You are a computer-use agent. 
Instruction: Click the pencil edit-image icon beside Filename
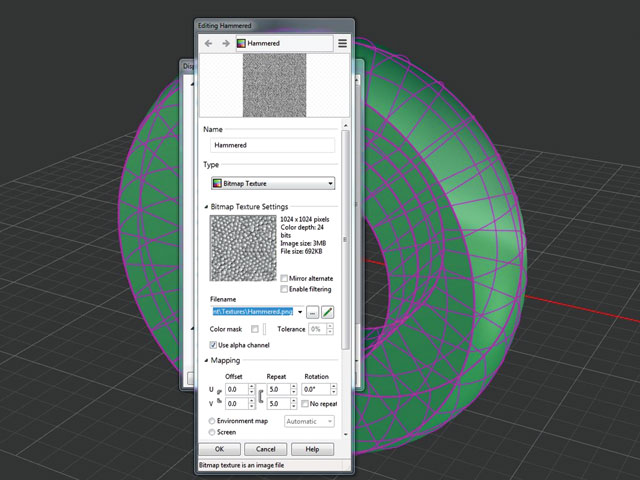coord(327,312)
